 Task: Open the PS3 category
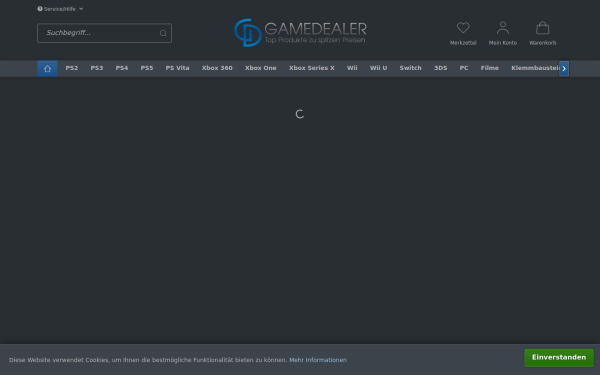click(97, 68)
